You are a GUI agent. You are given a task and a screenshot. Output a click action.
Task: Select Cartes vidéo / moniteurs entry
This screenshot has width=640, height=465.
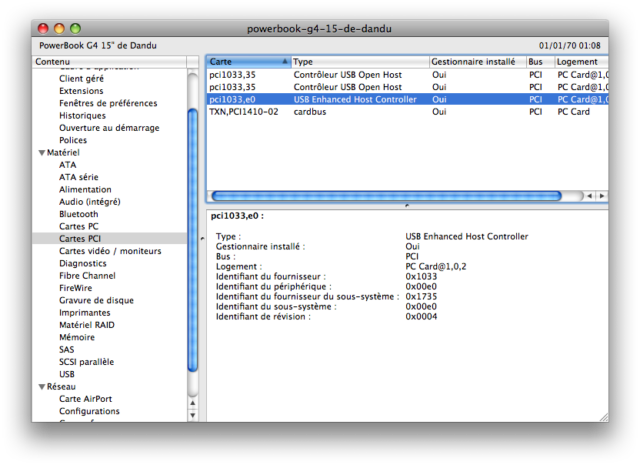point(110,251)
